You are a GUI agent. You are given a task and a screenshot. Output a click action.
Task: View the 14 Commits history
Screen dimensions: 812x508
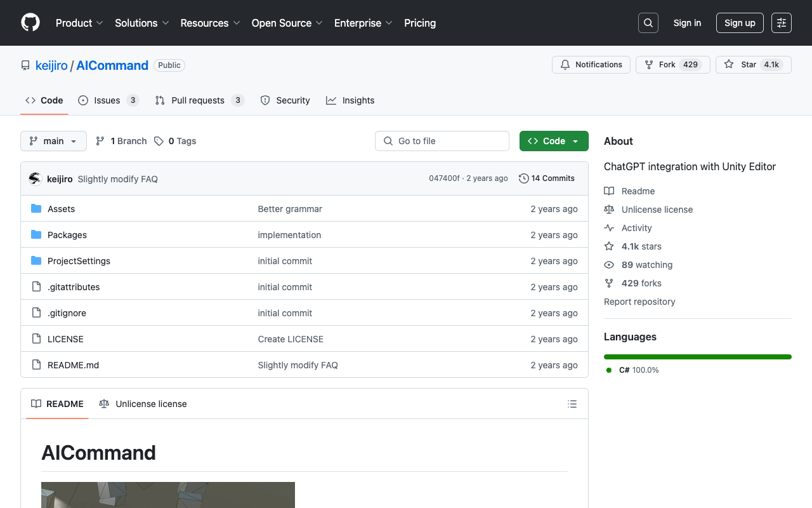point(547,178)
